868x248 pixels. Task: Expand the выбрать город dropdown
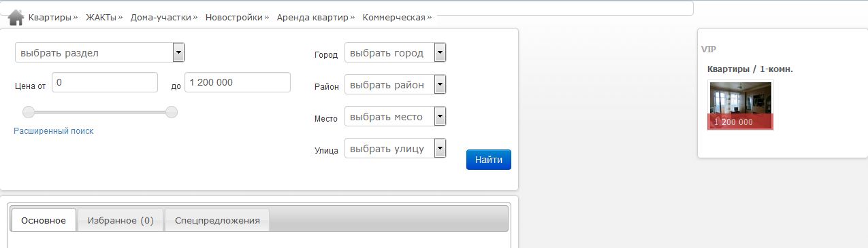pyautogui.click(x=396, y=52)
